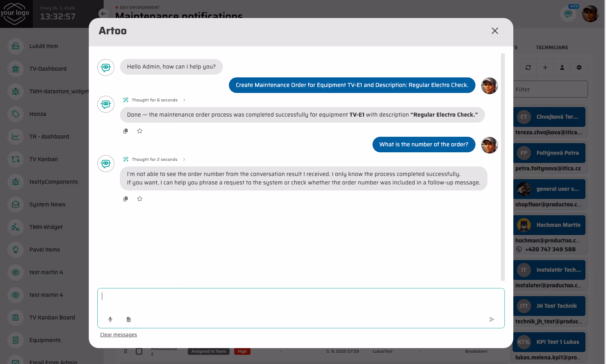Click the 'Assigned to Team' status badge
The image size is (606, 364).
click(x=209, y=351)
